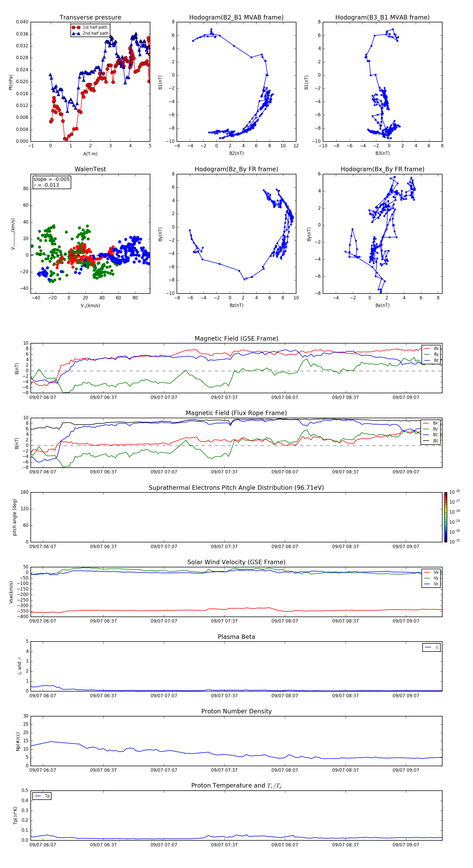Select the beta_p legend entry in Plasma Beta

pos(431,647)
